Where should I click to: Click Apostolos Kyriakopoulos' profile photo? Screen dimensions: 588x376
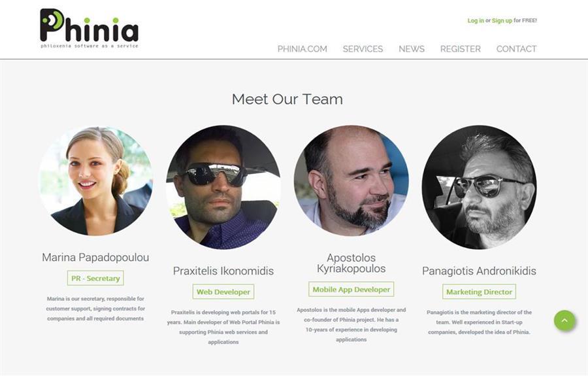pyautogui.click(x=351, y=180)
